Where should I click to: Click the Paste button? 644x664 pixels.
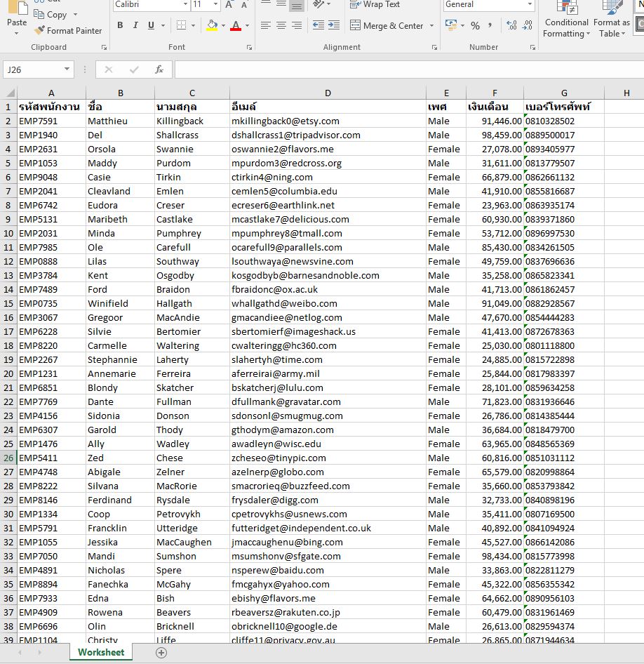coord(17,17)
